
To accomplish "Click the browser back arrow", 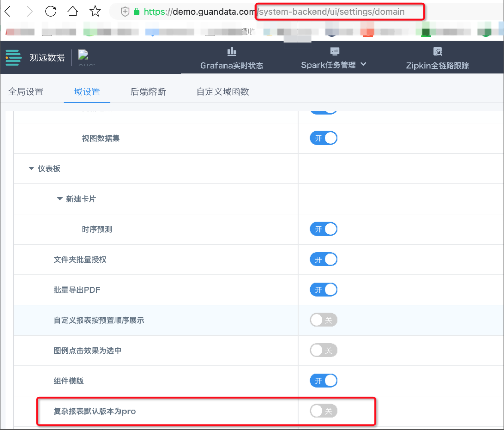I will click(x=8, y=12).
